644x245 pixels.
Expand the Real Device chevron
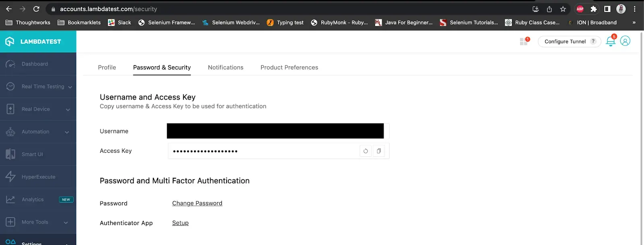pyautogui.click(x=68, y=109)
